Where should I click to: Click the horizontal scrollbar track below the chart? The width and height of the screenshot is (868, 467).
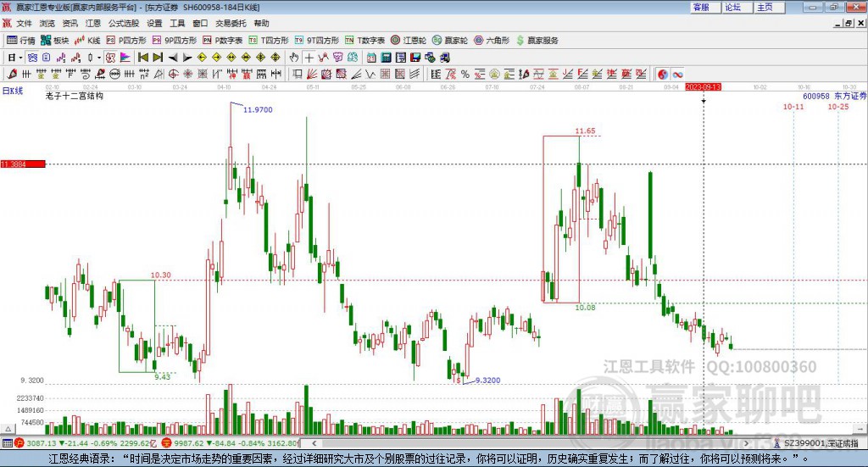[x=531, y=443]
